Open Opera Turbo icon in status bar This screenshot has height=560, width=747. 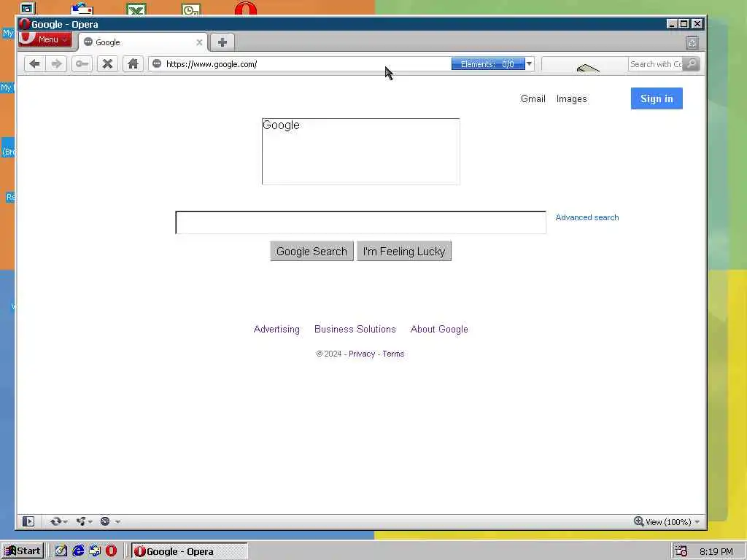tap(105, 521)
